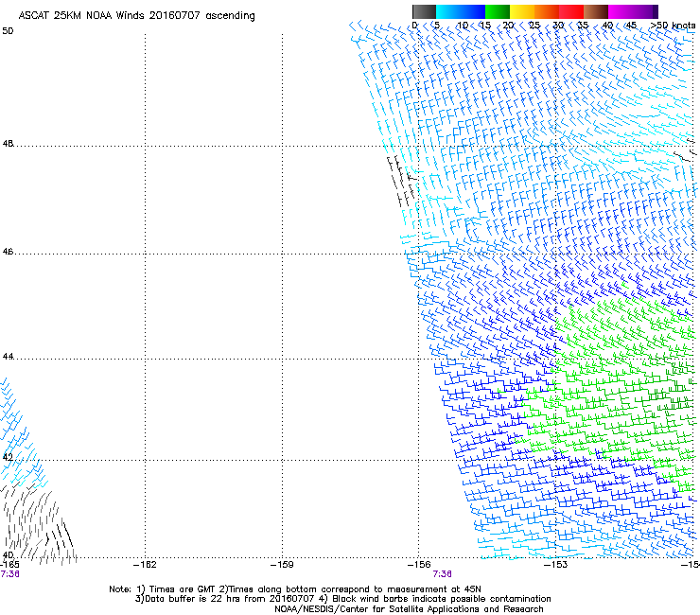The width and height of the screenshot is (700, 615).
Task: Click the "44" latitude axis label
Action: click(8, 357)
